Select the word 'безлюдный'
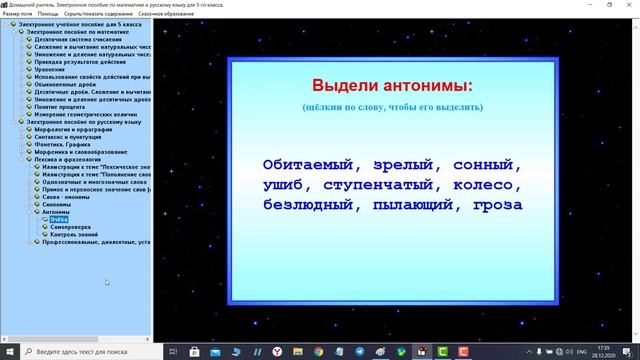Screen dimensions: 640x360 pos(308,205)
